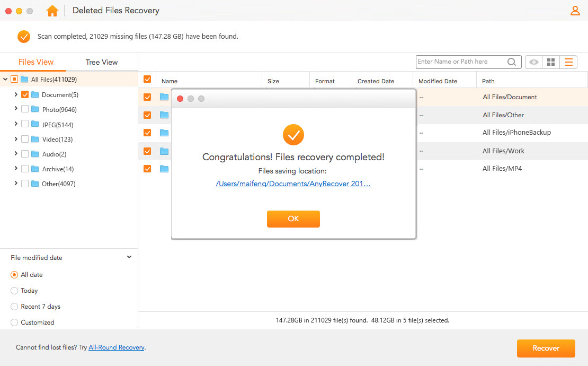Click the preview eye icon
The width and height of the screenshot is (588, 366).
[533, 62]
